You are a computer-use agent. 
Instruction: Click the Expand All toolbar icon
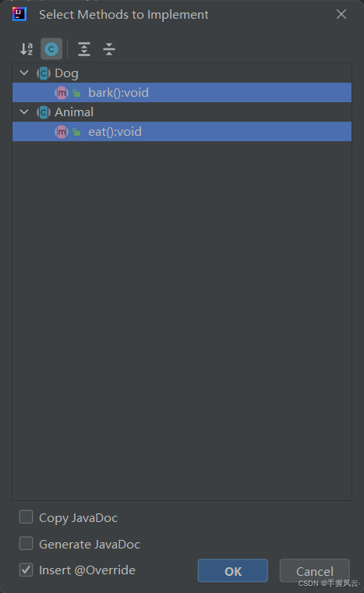(x=84, y=49)
